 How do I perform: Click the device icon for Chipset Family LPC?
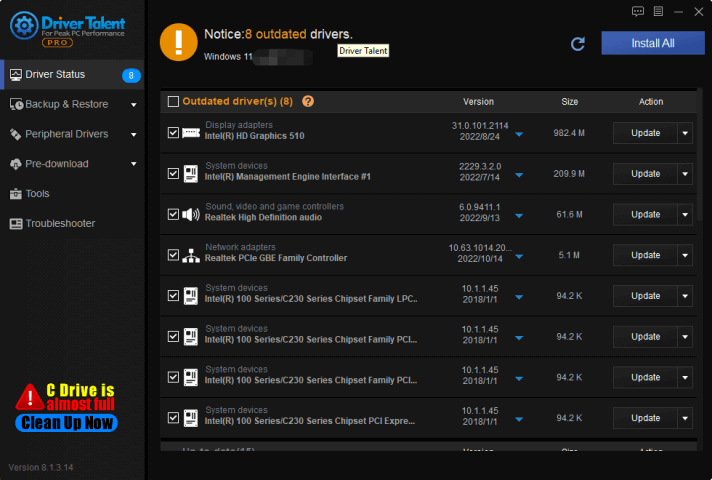coord(191,296)
